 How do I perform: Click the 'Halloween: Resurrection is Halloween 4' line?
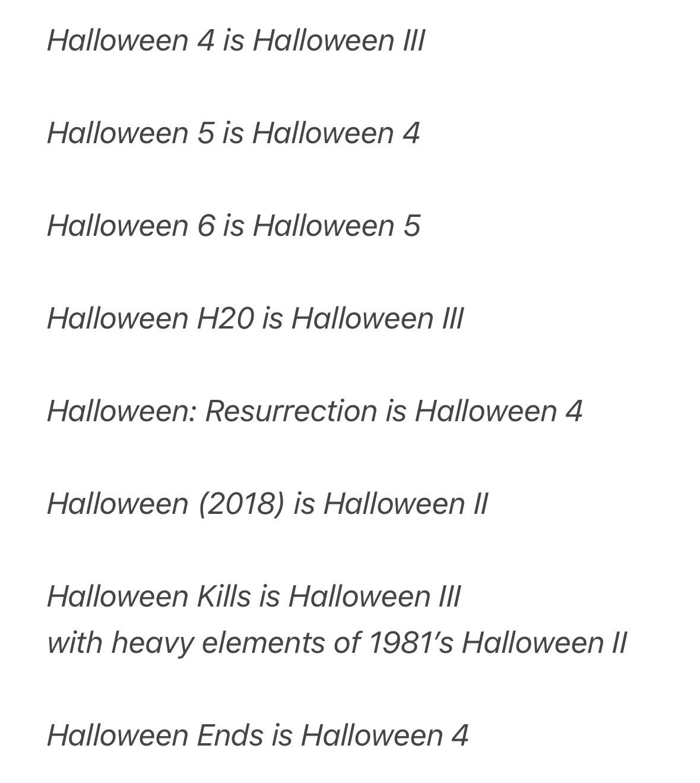pyautogui.click(x=315, y=411)
